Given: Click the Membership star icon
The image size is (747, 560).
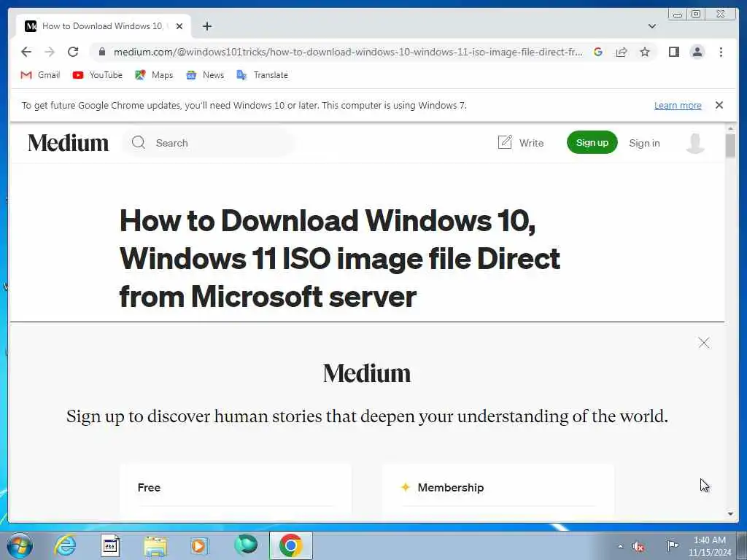Looking at the screenshot, I should (x=406, y=487).
